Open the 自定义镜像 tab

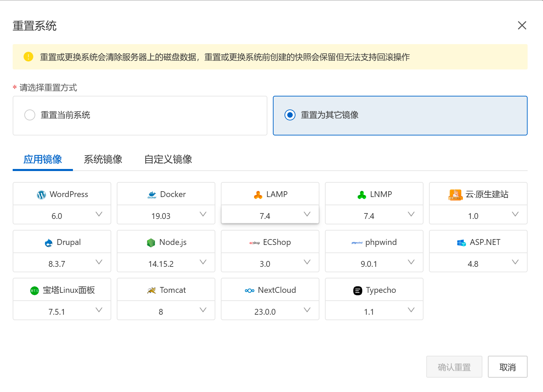(x=168, y=159)
